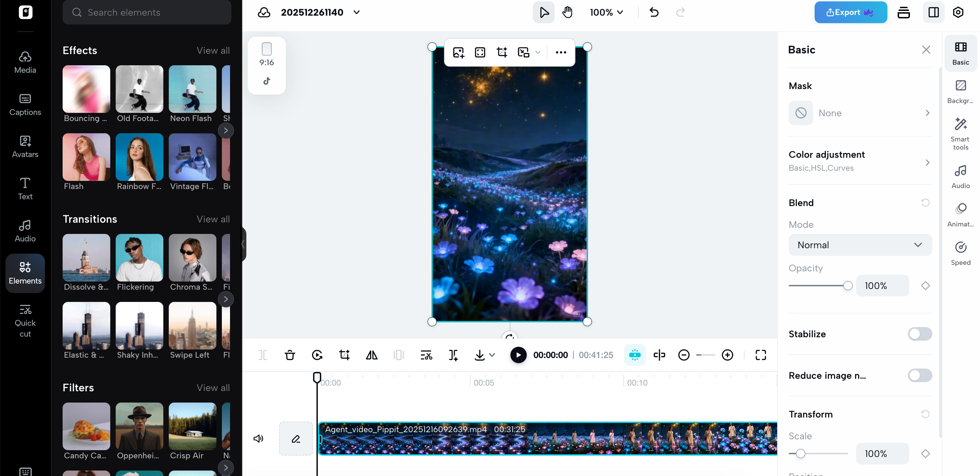The image size is (980, 476).
Task: Open the 100% zoom level dropdown
Action: pyautogui.click(x=606, y=12)
